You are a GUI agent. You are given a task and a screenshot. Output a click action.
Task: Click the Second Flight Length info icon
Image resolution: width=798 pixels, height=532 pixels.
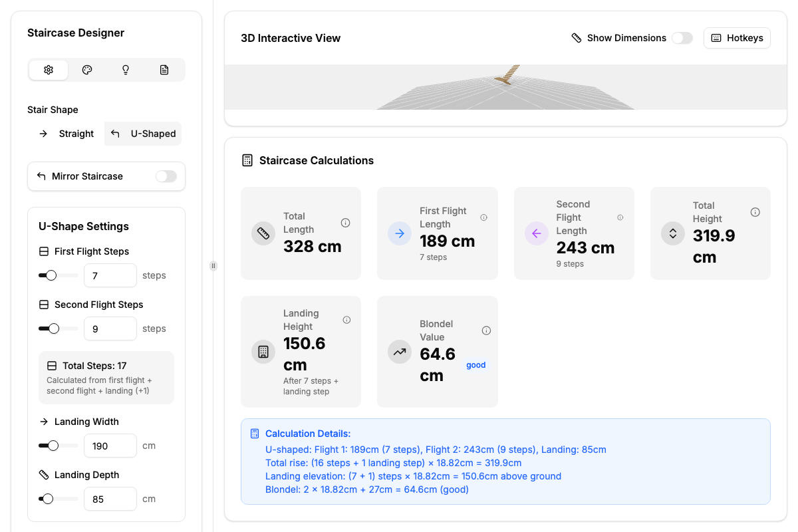point(620,217)
